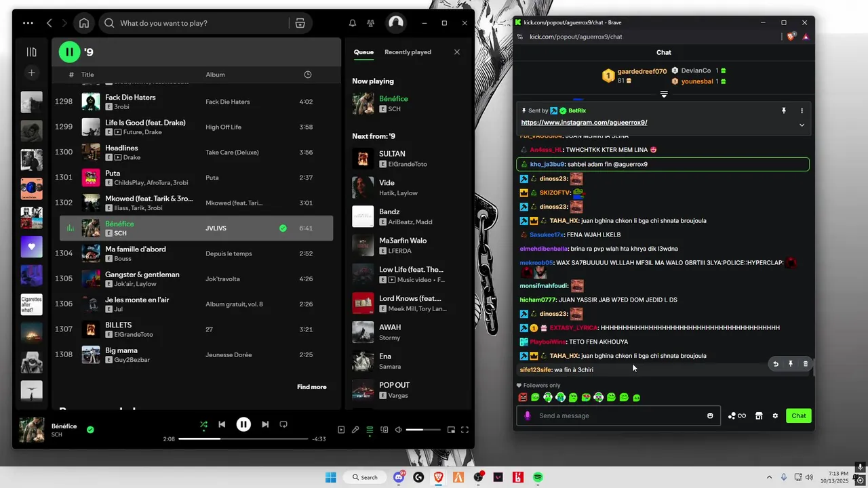Create playlist with plus icon in sidebar

tap(31, 73)
